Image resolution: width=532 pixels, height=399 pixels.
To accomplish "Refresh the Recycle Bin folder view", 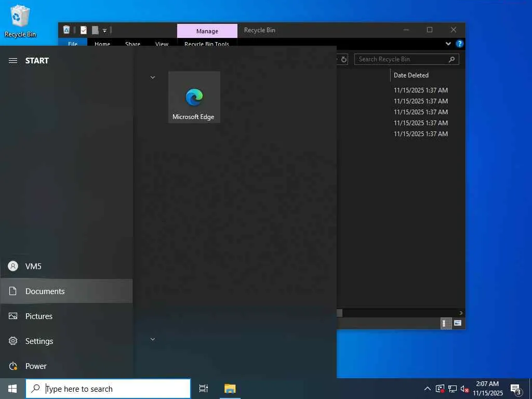I will point(344,59).
